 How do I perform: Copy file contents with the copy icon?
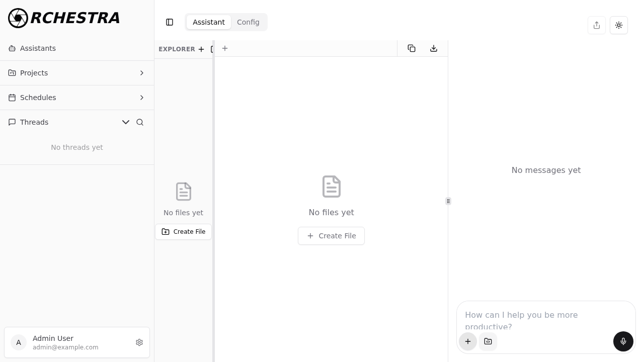coord(412,48)
